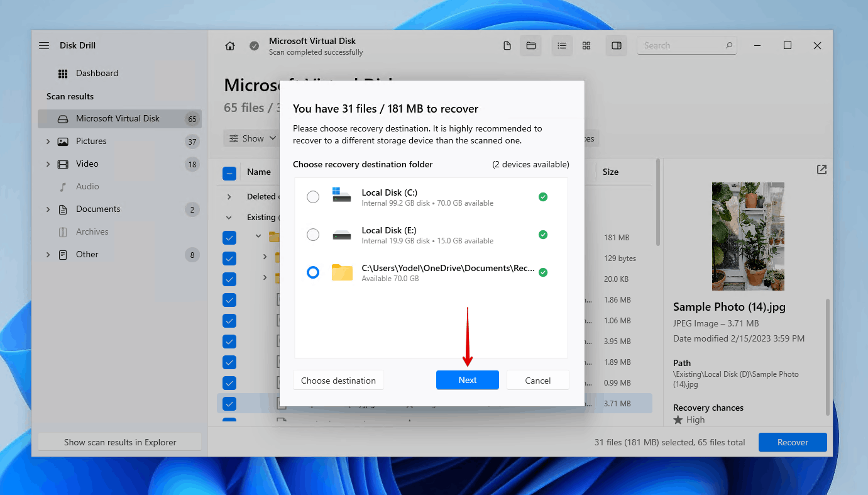Click the Video category icon
The image size is (868, 495).
tap(63, 164)
